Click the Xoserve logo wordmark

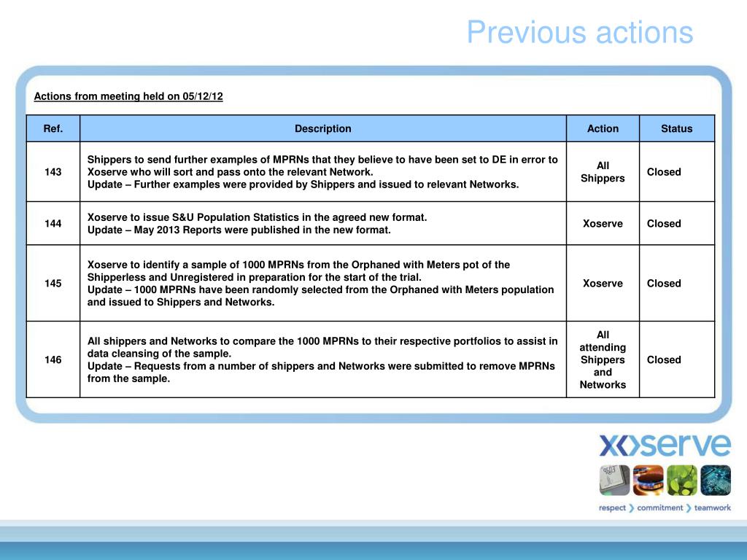[x=665, y=446]
